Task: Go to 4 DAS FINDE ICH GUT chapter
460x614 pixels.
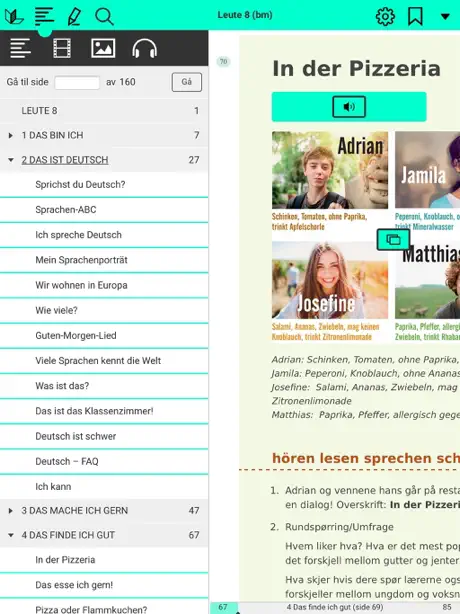Action: pyautogui.click(x=68, y=535)
